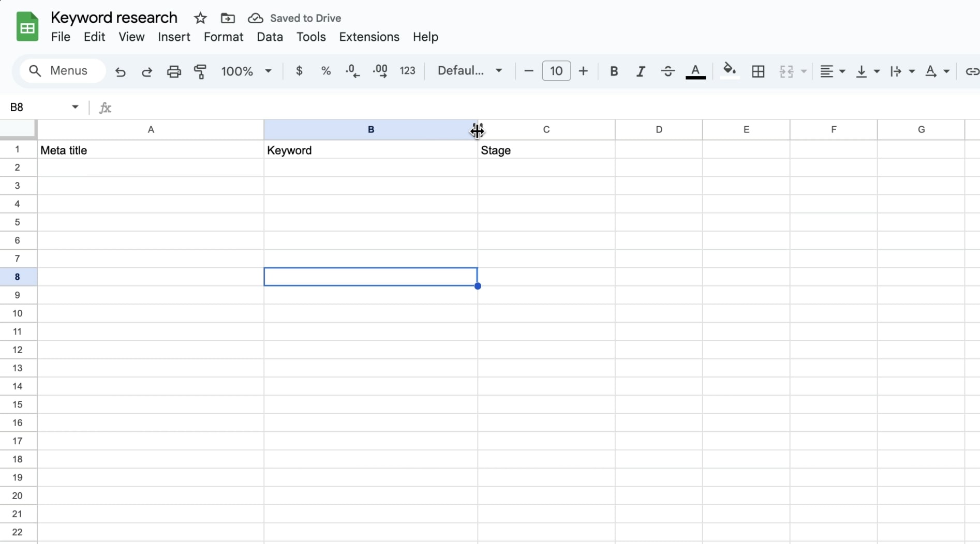Toggle strikethrough formatting
The height and width of the screenshot is (544, 980).
(667, 71)
